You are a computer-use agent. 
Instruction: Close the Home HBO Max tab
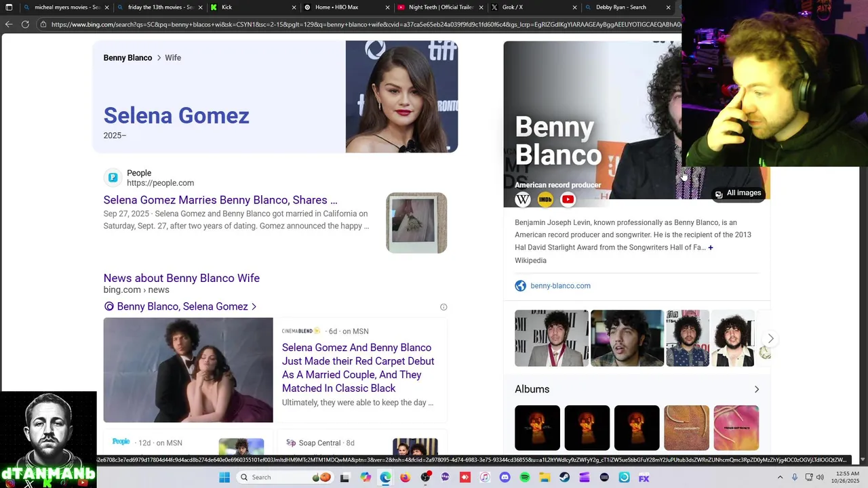[388, 7]
